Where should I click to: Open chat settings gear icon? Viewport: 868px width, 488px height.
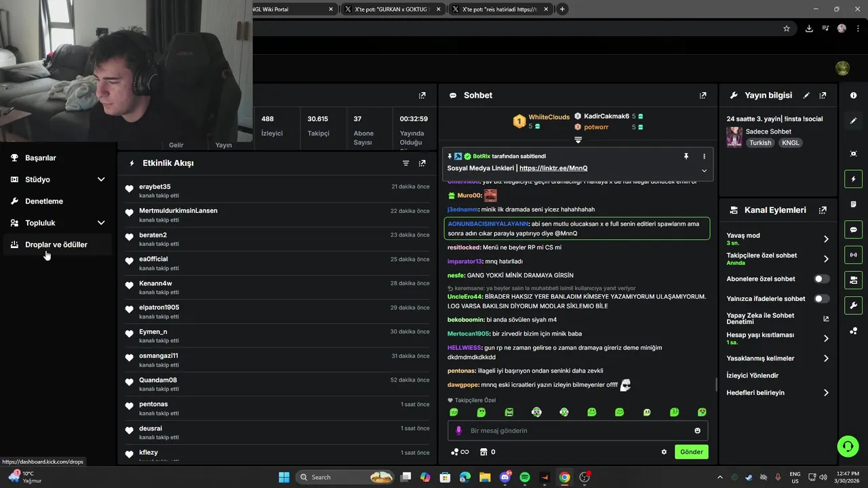point(664,452)
